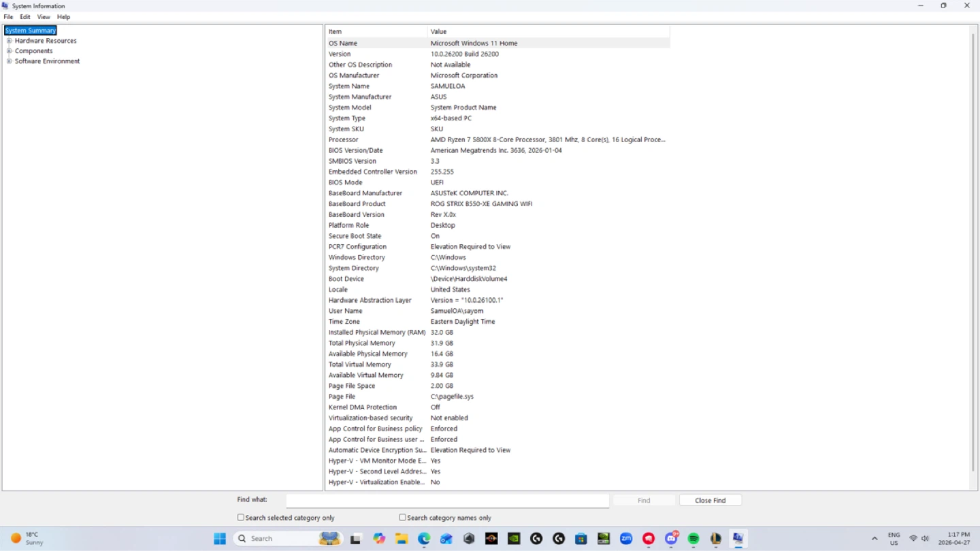Select the Hardware Resources category label
The image size is (980, 551).
(x=46, y=41)
